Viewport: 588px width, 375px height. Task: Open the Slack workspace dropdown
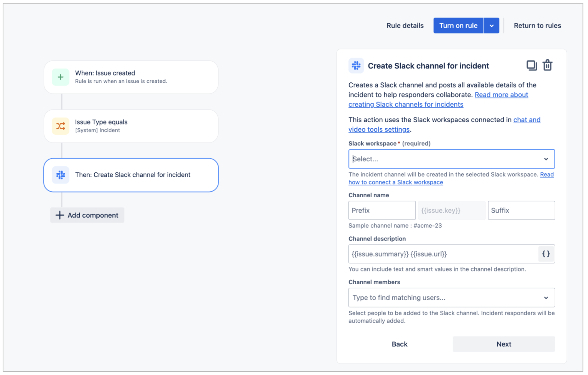pos(452,159)
